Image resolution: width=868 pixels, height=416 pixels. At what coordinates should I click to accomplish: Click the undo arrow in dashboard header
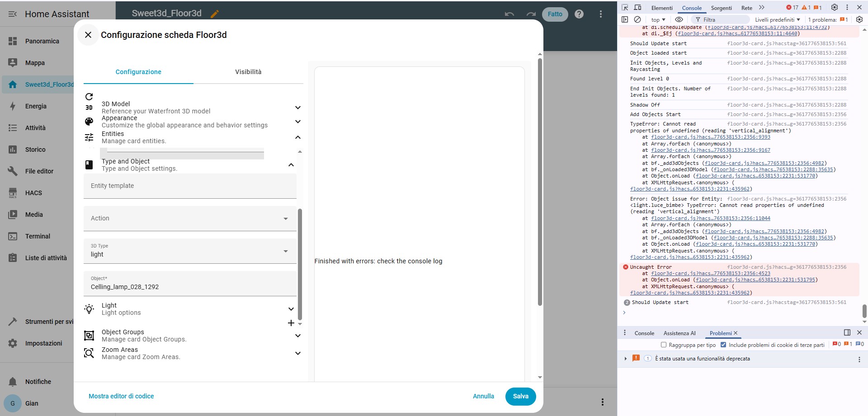click(509, 14)
